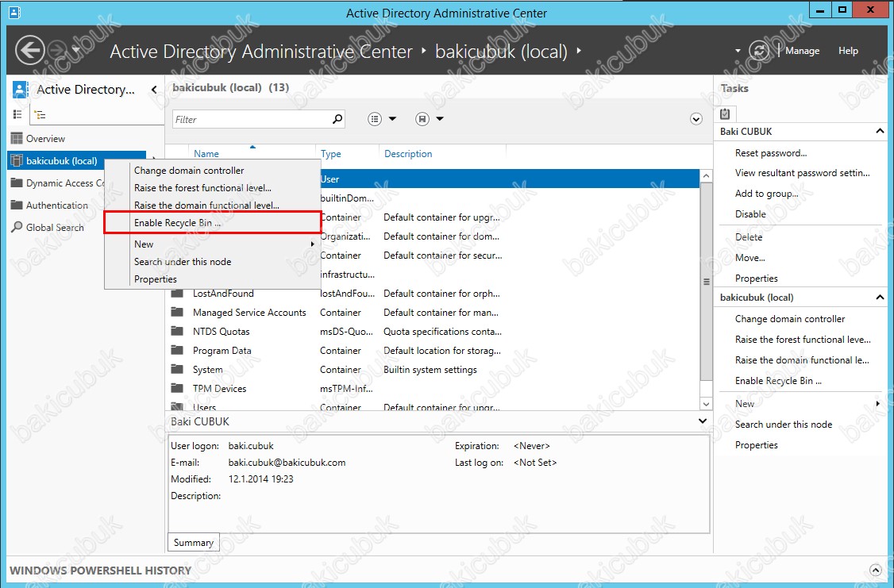Click Add to group task link
Screen dimensions: 894x588
coord(766,193)
